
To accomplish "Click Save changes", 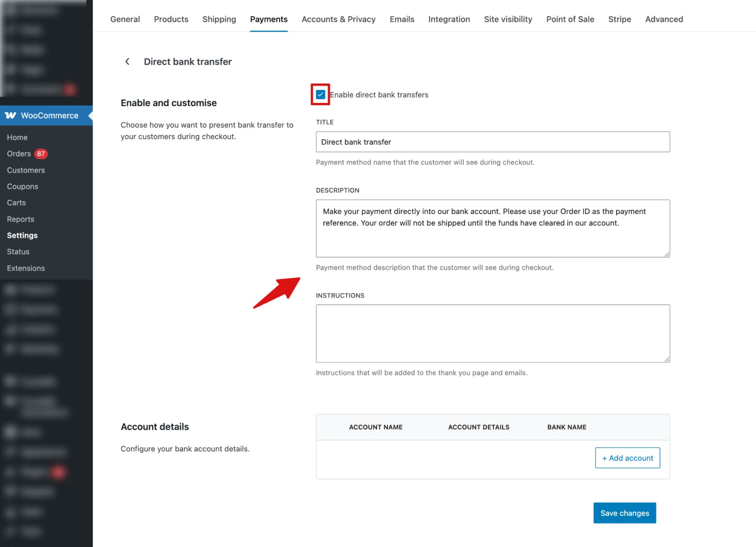I will pyautogui.click(x=624, y=513).
